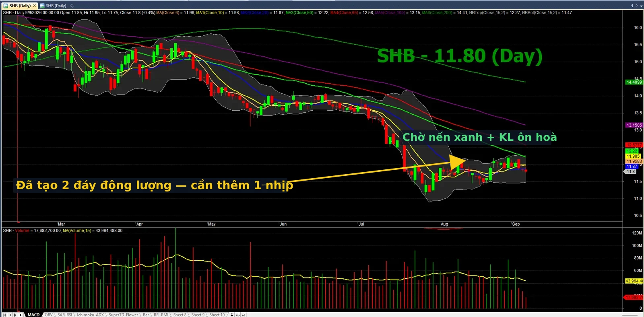
Task: Click the 16.0 price level on the axis
Action: pos(638,28)
